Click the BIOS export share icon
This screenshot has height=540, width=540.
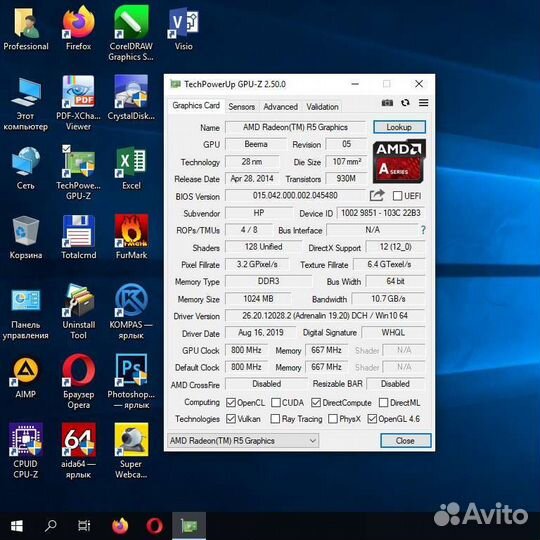tap(377, 195)
